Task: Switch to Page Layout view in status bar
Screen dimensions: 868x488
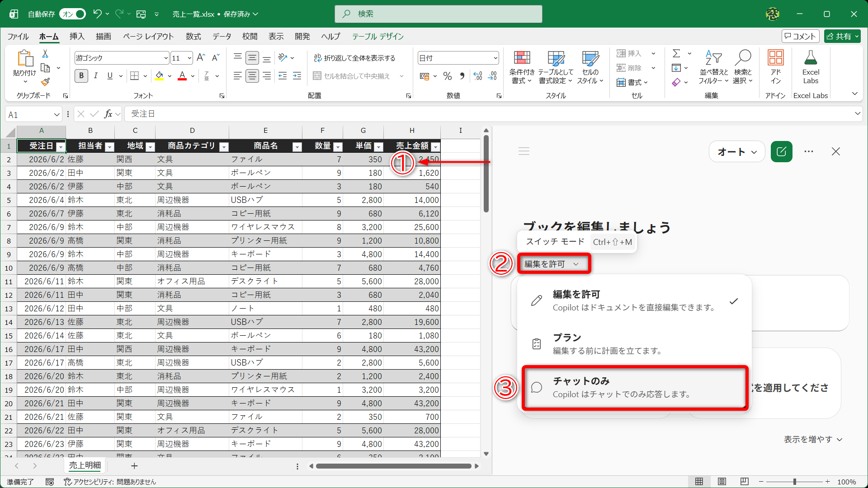Action: tap(722, 482)
